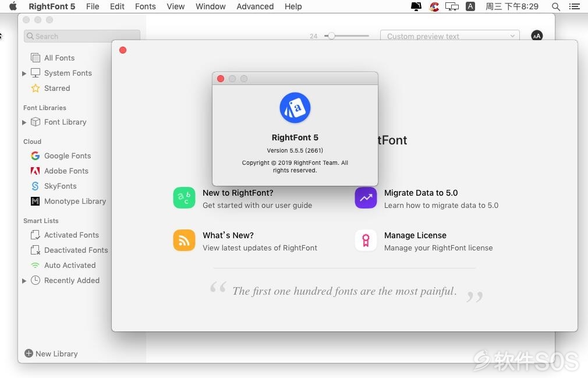Open the Custom preview text dropdown
Screen dimensions: 588x378
(449, 36)
